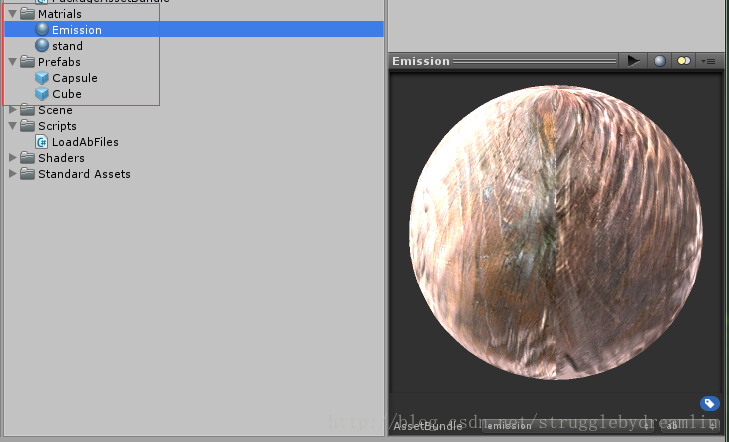
Task: Open the AssetBundle variant dropdown showing ab
Action: (x=689, y=426)
